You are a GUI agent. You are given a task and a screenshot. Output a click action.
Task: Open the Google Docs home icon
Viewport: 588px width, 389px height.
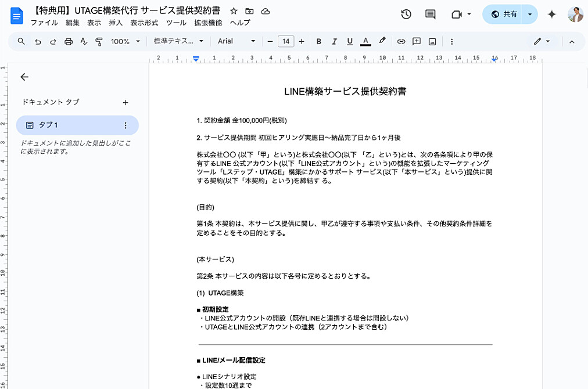[x=16, y=16]
